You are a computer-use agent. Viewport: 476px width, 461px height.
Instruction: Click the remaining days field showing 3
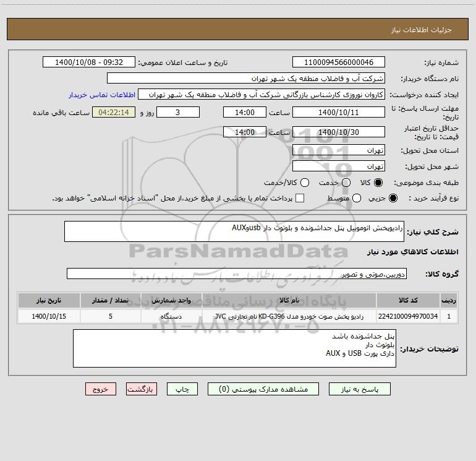click(178, 112)
